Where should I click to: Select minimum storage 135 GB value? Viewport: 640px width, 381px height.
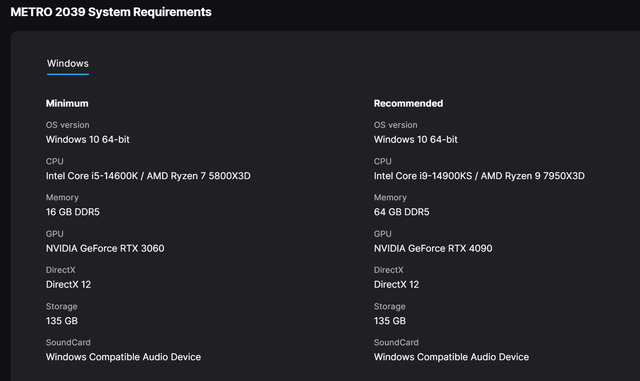[x=62, y=321]
